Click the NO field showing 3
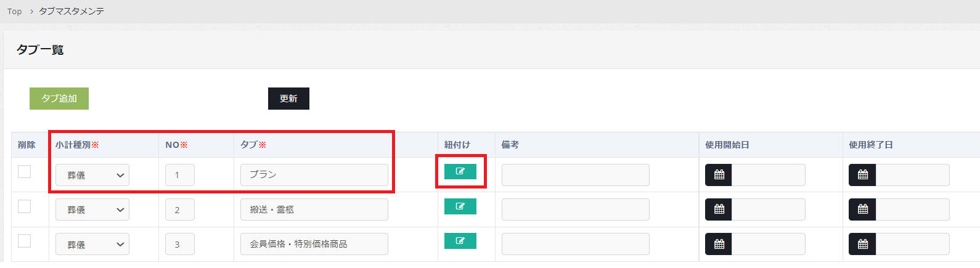980x268 pixels. coord(179,245)
